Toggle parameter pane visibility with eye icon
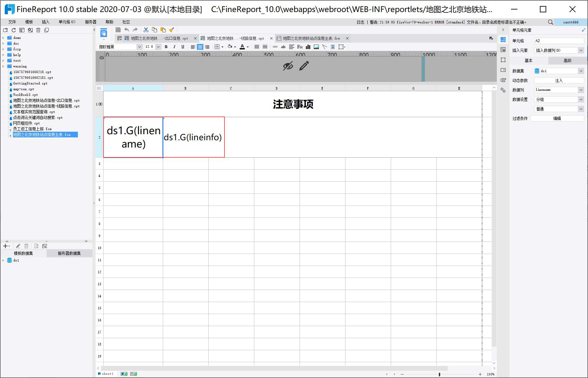 coord(288,66)
